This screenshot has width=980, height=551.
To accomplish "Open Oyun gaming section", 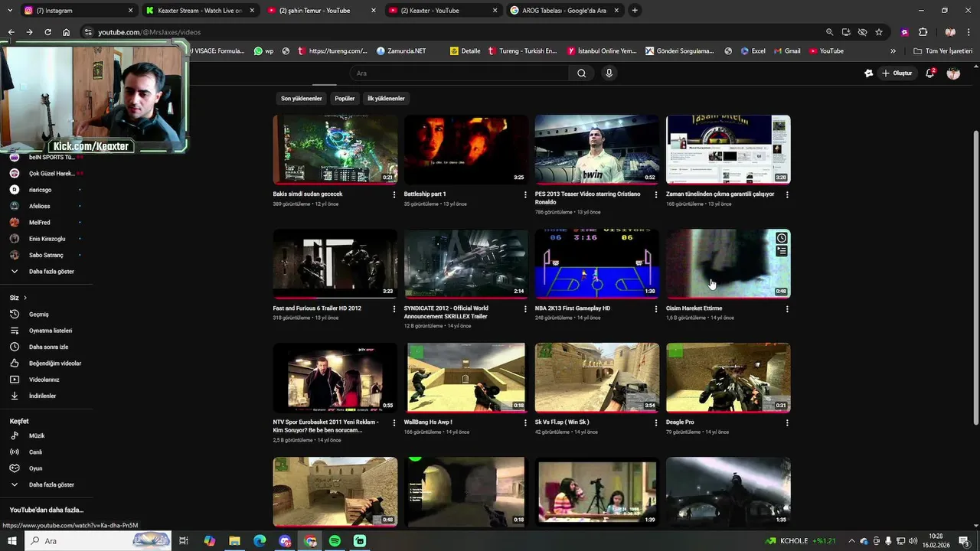I will click(x=35, y=468).
